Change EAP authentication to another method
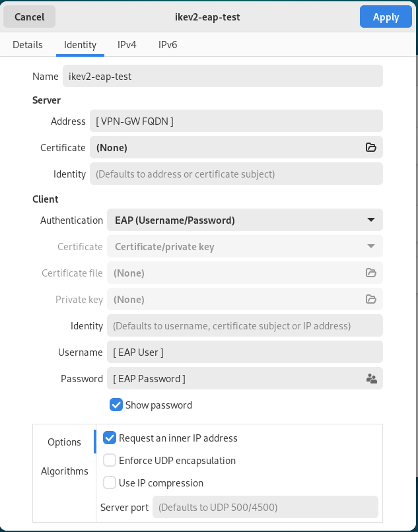The image size is (418, 532). click(x=244, y=220)
